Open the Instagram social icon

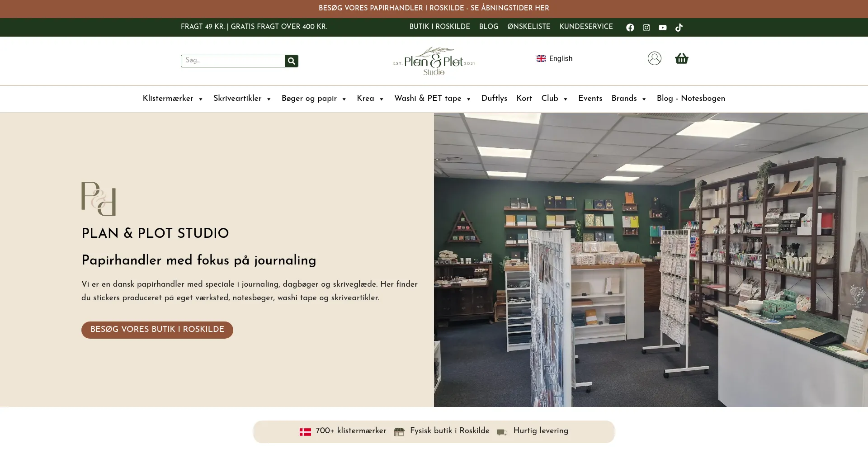646,28
